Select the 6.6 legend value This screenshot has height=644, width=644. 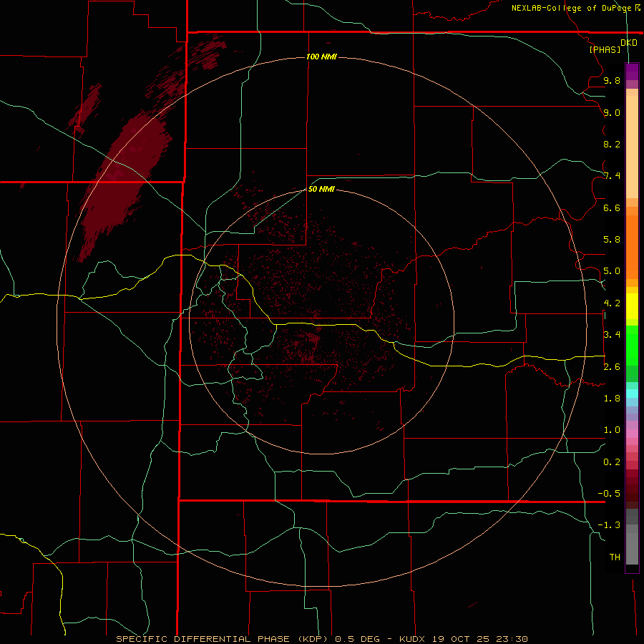(x=612, y=208)
